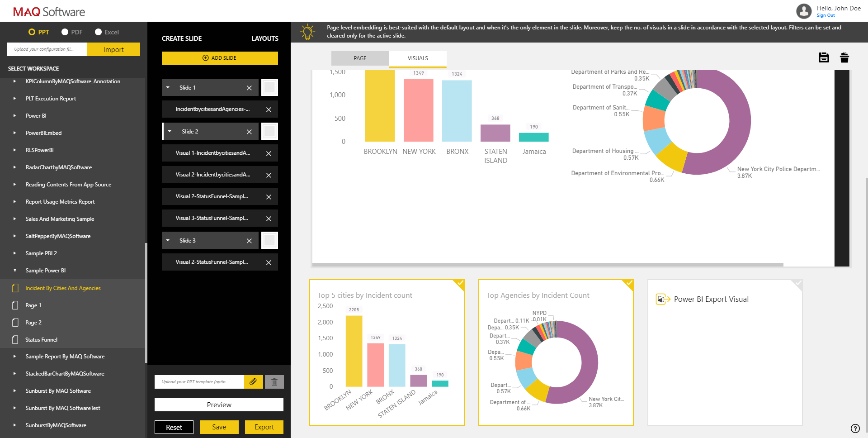868x438 pixels.
Task: Open the help question mark icon
Action: pyautogui.click(x=854, y=427)
